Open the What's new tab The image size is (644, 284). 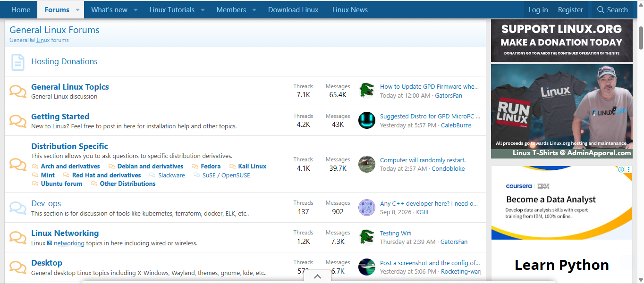[x=110, y=10]
